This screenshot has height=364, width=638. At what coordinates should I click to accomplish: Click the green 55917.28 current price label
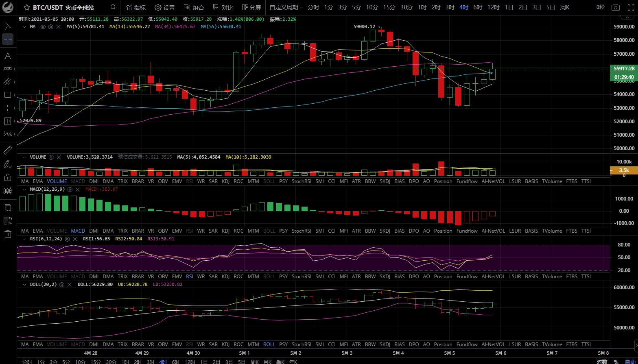coord(623,69)
